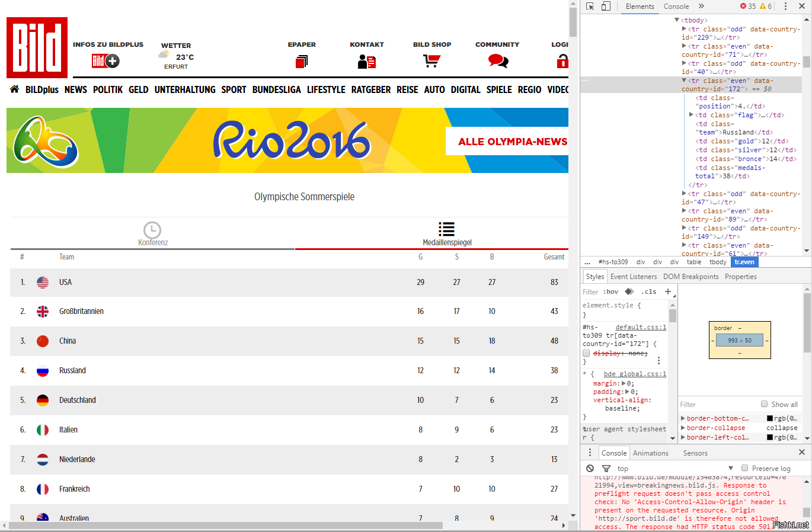Expand the td class flag node
This screenshot has width=812, height=532.
click(691, 115)
